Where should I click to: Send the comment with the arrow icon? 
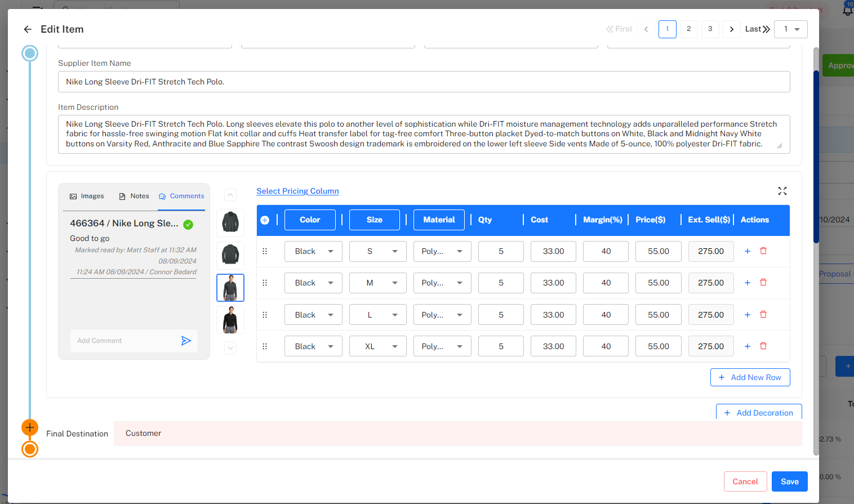(x=186, y=341)
